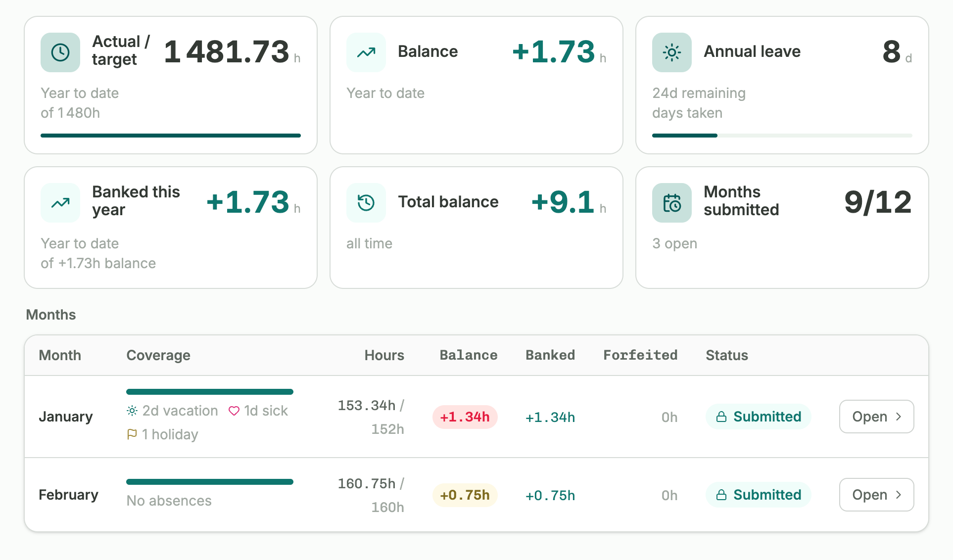Click the Banked column header
Image resolution: width=953 pixels, height=560 pixels.
tap(550, 355)
